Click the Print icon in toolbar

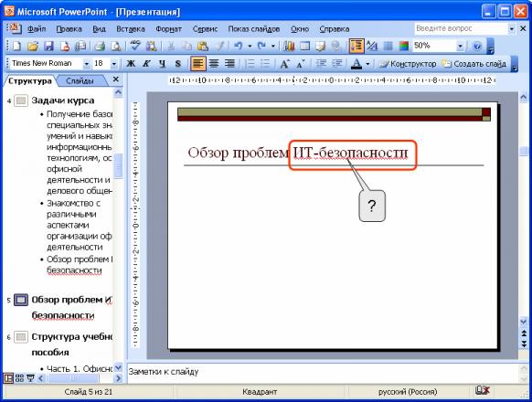100,46
